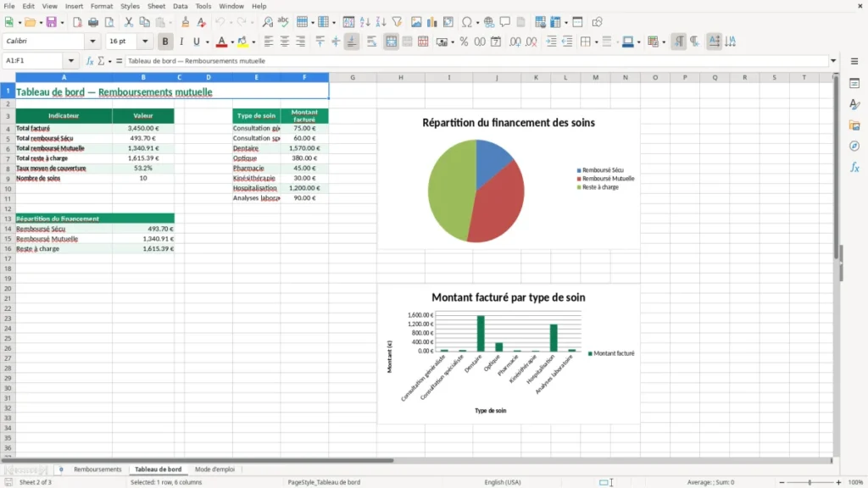The width and height of the screenshot is (868, 488).
Task: Toggle the Align Top button
Action: [320, 42]
